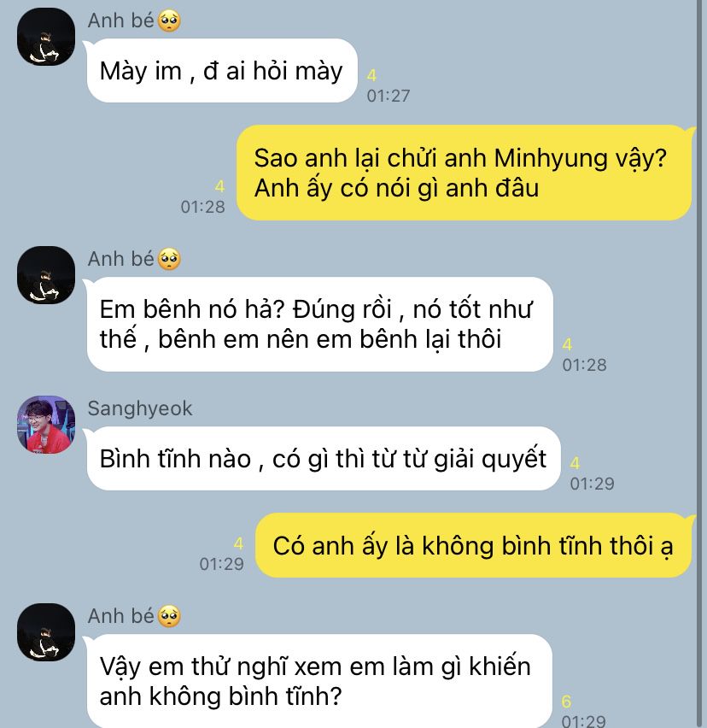Click the Sanghyeok sender name
This screenshot has height=728, width=707.
pos(140,408)
